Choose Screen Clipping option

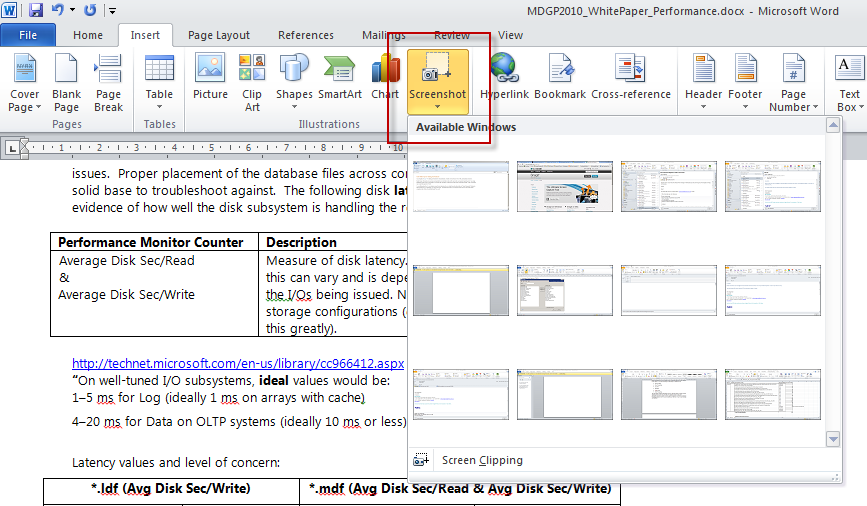pos(482,461)
